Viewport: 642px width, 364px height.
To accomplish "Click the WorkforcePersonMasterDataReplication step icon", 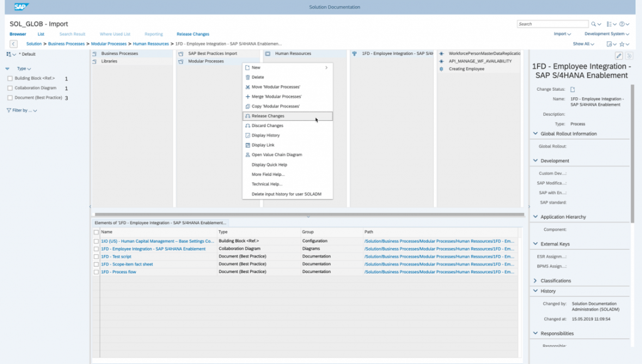I will click(x=441, y=54).
